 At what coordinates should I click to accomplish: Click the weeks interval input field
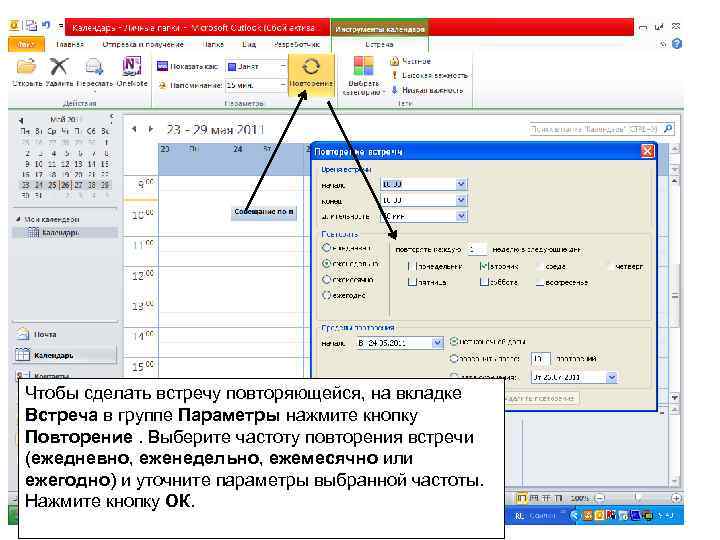(x=477, y=249)
